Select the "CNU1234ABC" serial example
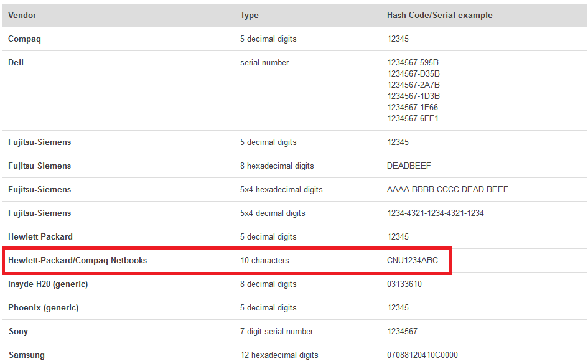 click(413, 261)
